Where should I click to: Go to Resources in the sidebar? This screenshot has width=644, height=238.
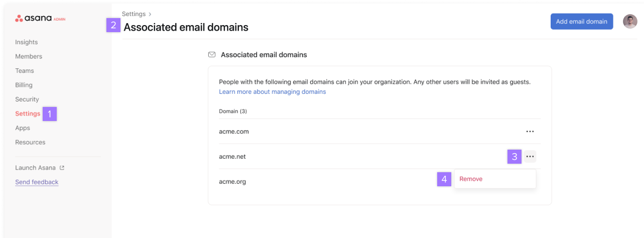coord(30,142)
